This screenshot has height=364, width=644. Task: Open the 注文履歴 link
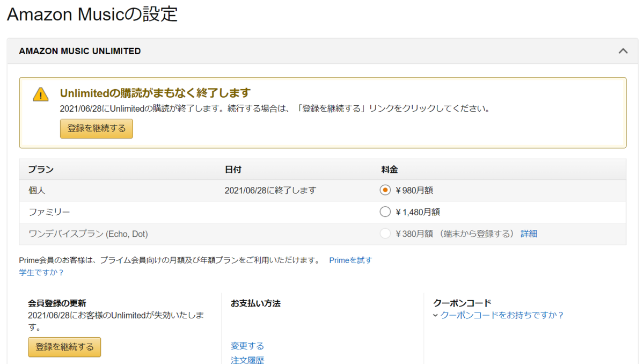coord(247,360)
